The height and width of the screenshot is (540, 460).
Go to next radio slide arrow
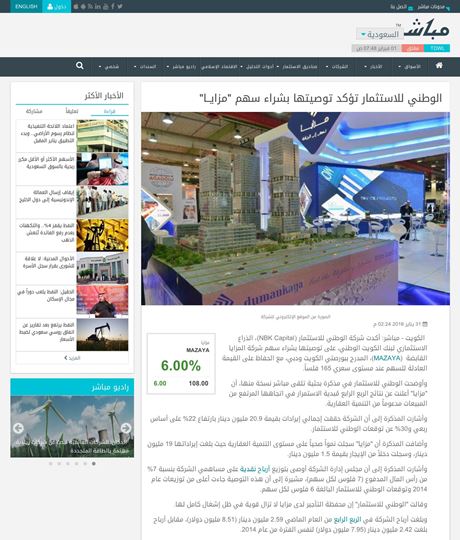click(x=126, y=428)
